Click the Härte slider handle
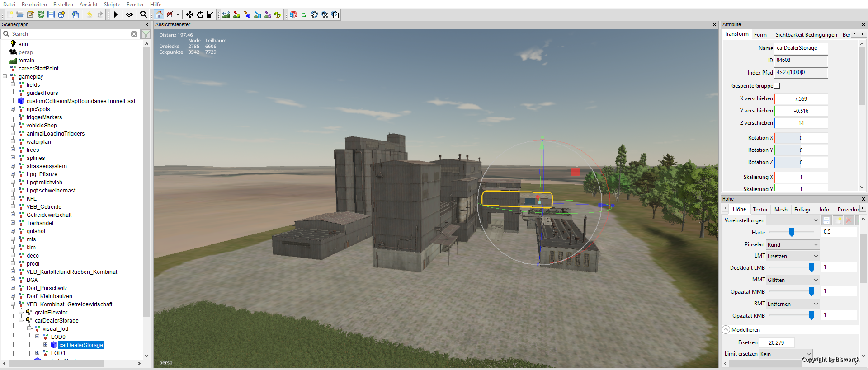This screenshot has height=370, width=868. pos(792,232)
